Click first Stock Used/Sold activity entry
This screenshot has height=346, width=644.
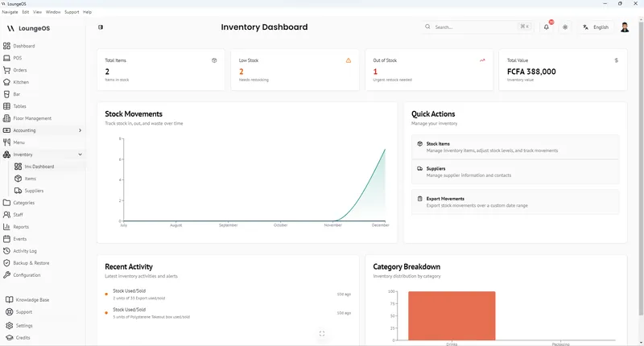(x=228, y=294)
